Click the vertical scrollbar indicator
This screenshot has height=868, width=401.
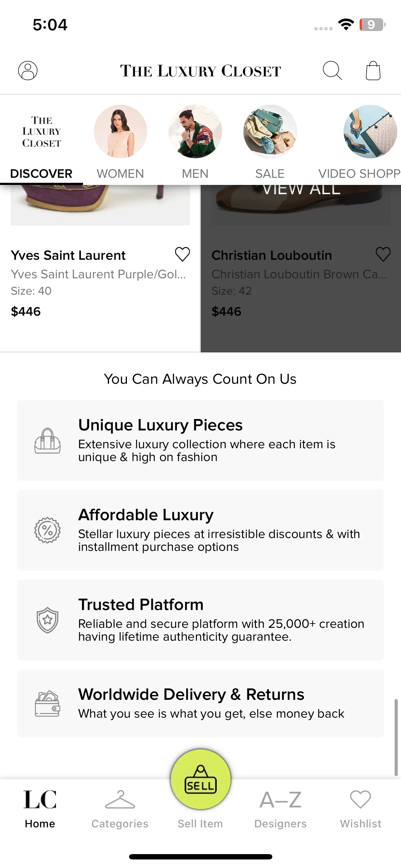tap(396, 738)
